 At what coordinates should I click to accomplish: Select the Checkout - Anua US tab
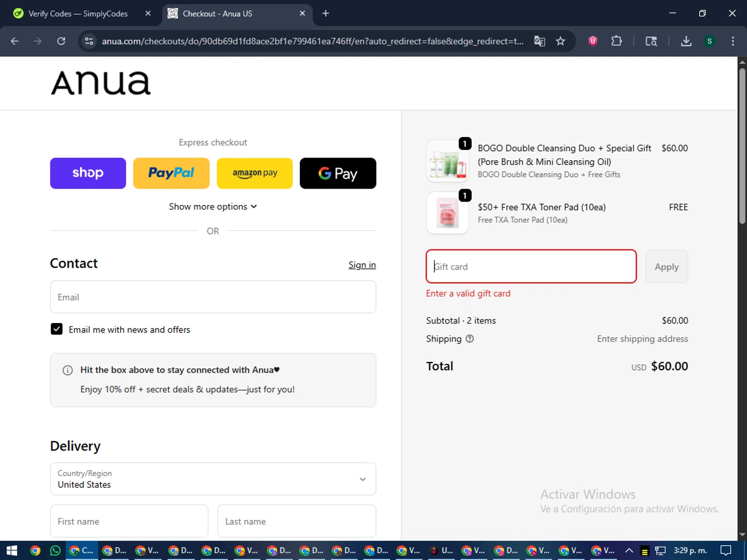click(217, 13)
